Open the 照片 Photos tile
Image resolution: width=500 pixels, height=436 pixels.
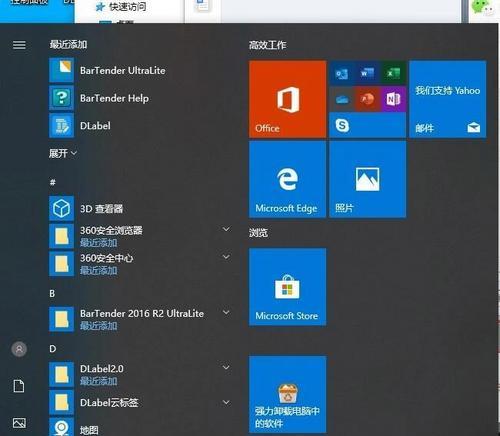pyautogui.click(x=367, y=179)
